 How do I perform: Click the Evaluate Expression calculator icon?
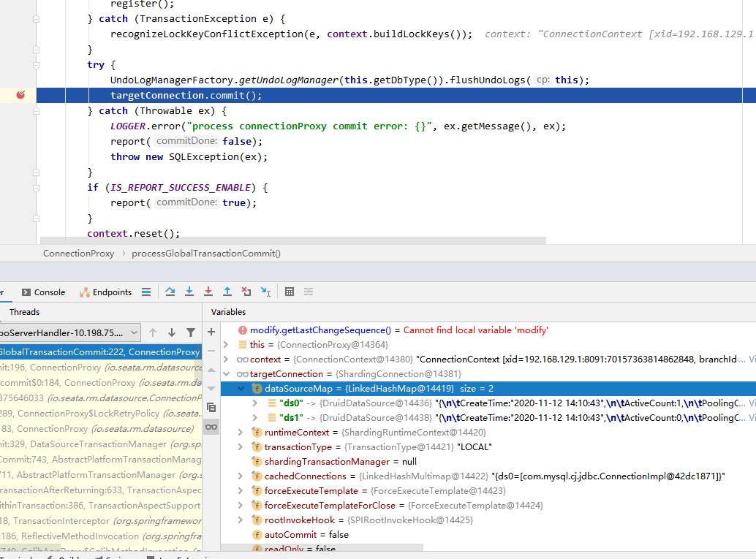tap(290, 292)
